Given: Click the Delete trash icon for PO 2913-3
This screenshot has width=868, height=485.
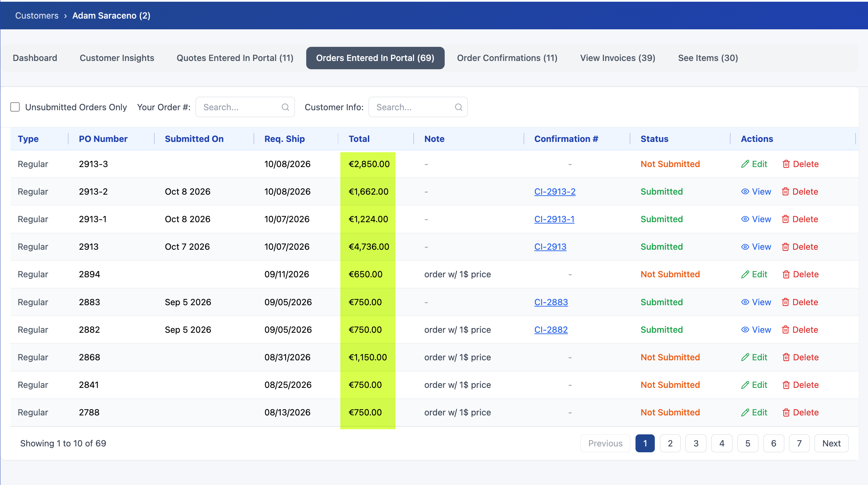Looking at the screenshot, I should [x=786, y=164].
